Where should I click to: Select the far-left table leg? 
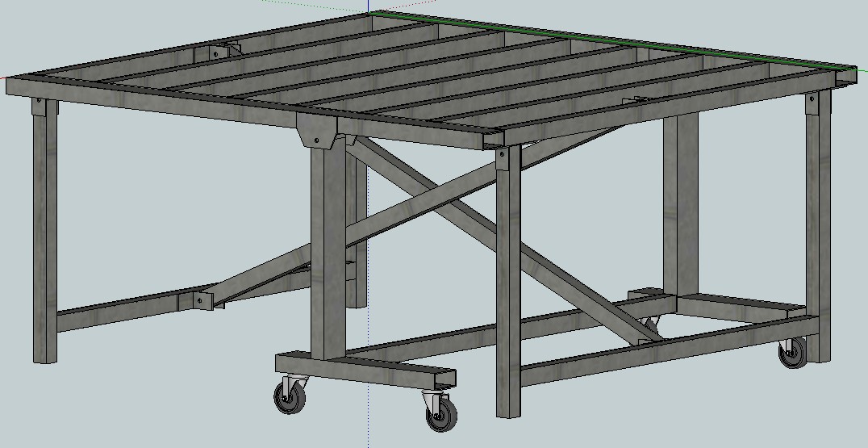(45, 242)
